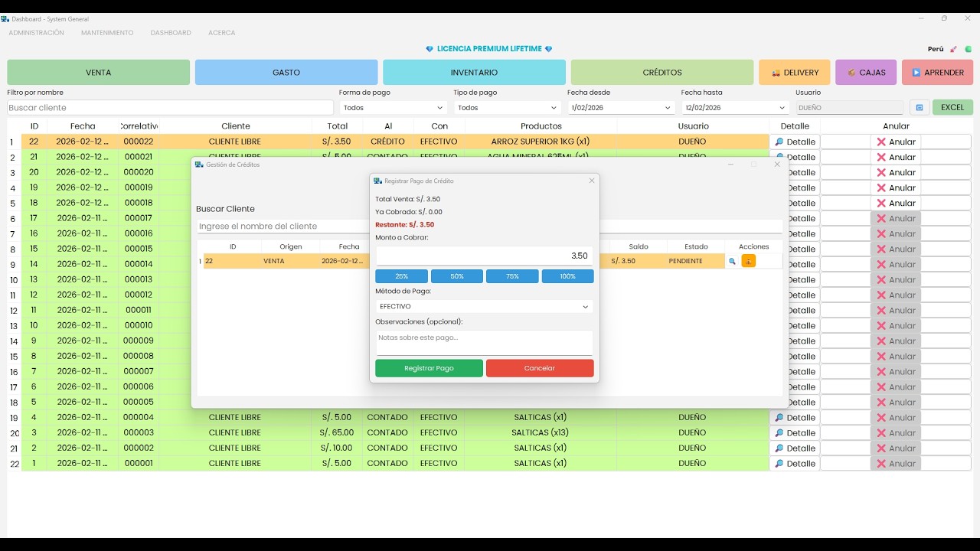Image resolution: width=980 pixels, height=551 pixels.
Task: Open Detalle for sale ID 1
Action: pos(795,464)
